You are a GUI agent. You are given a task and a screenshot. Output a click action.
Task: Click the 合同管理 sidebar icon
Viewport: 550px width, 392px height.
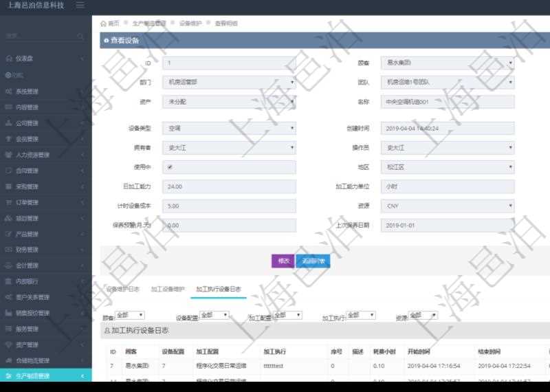[x=9, y=171]
